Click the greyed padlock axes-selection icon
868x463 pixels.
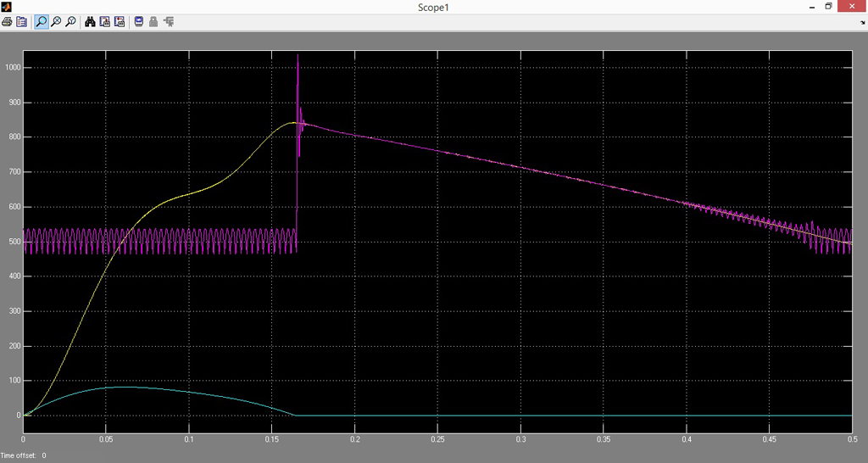(x=153, y=22)
